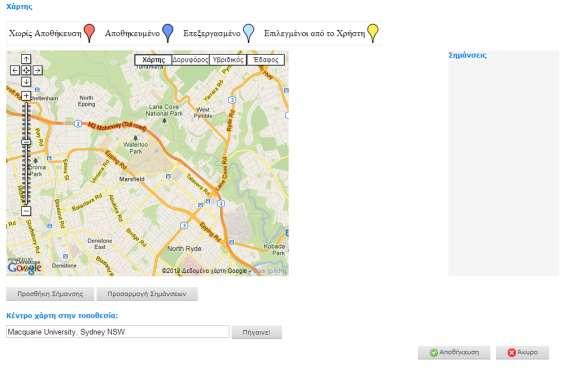Click the Προσαρμογή Σημάνσεων button

(x=147, y=294)
